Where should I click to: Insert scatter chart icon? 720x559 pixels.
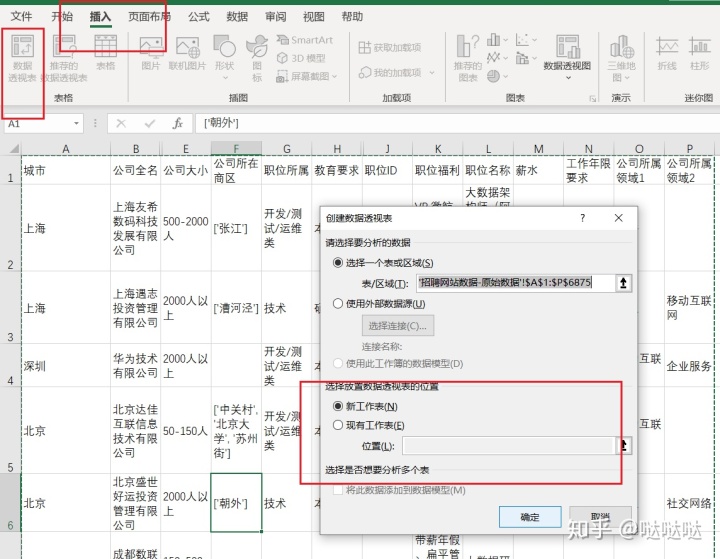(x=523, y=40)
